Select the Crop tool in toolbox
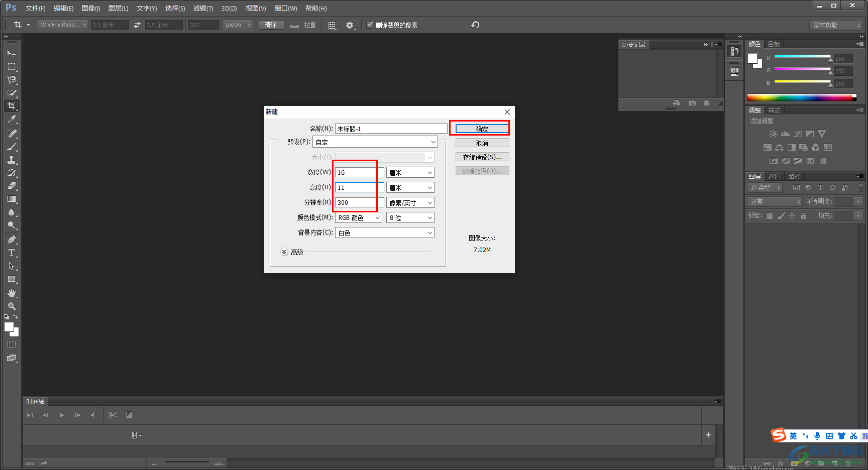The height and width of the screenshot is (470, 868). (x=12, y=106)
